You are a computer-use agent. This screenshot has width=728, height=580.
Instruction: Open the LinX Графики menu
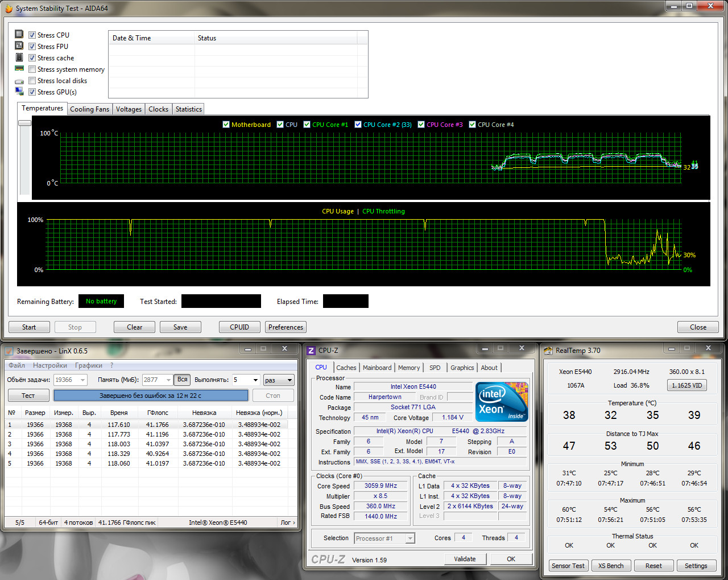[x=89, y=365]
